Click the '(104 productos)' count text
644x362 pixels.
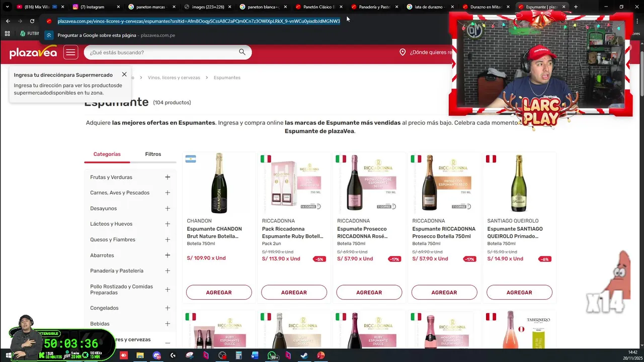(172, 103)
